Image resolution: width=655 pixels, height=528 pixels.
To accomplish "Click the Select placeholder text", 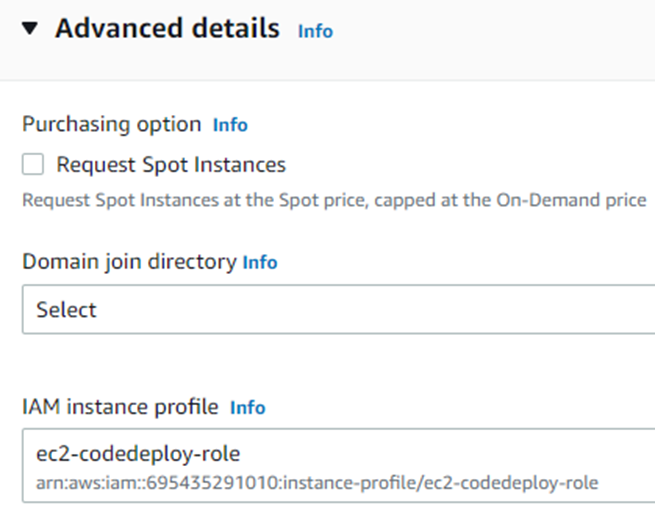I will click(x=66, y=310).
